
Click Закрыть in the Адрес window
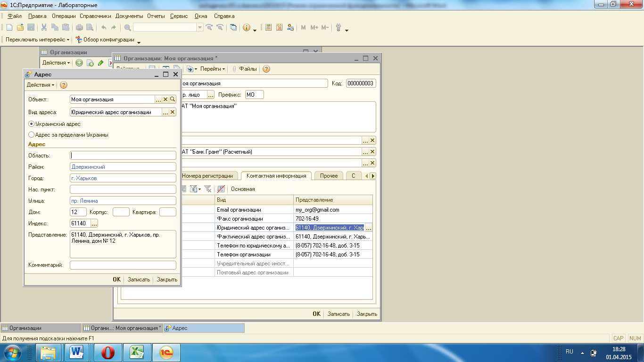click(x=167, y=280)
